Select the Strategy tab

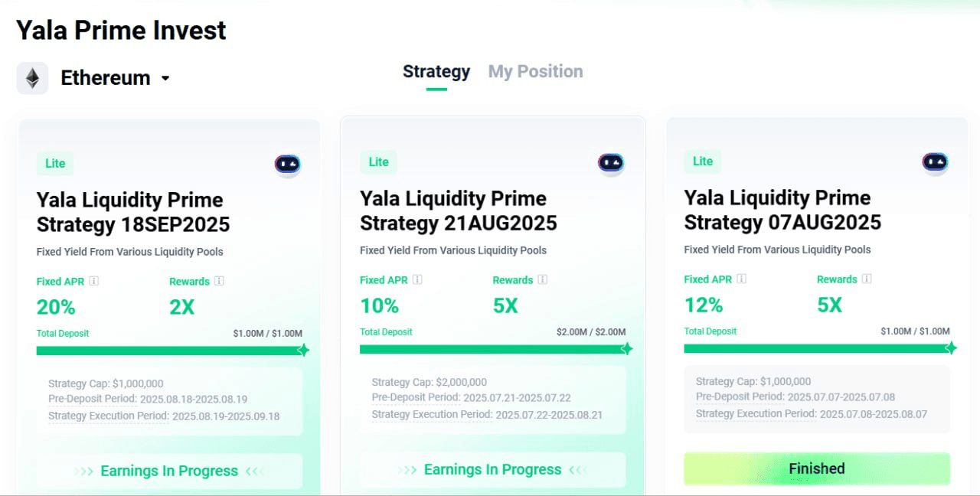coord(436,71)
